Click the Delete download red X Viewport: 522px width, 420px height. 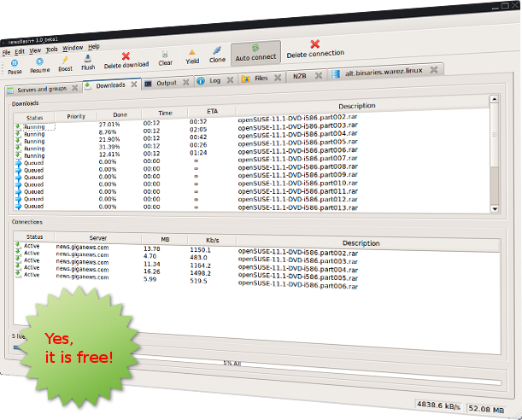coord(126,56)
